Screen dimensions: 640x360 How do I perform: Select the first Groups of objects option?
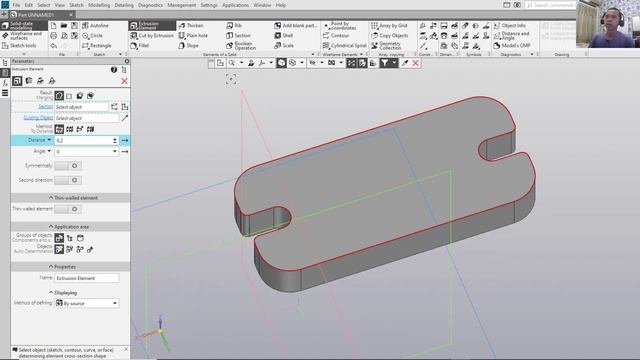(59, 238)
